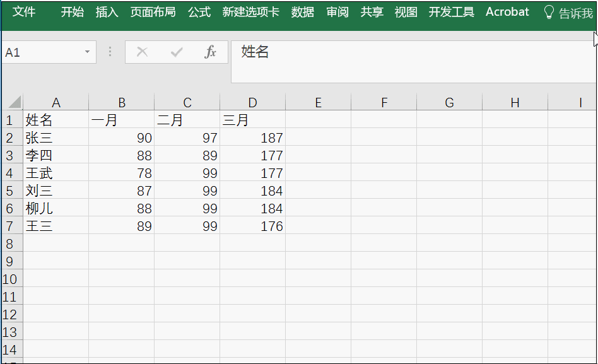Open the 文件 menu tab

[23, 12]
